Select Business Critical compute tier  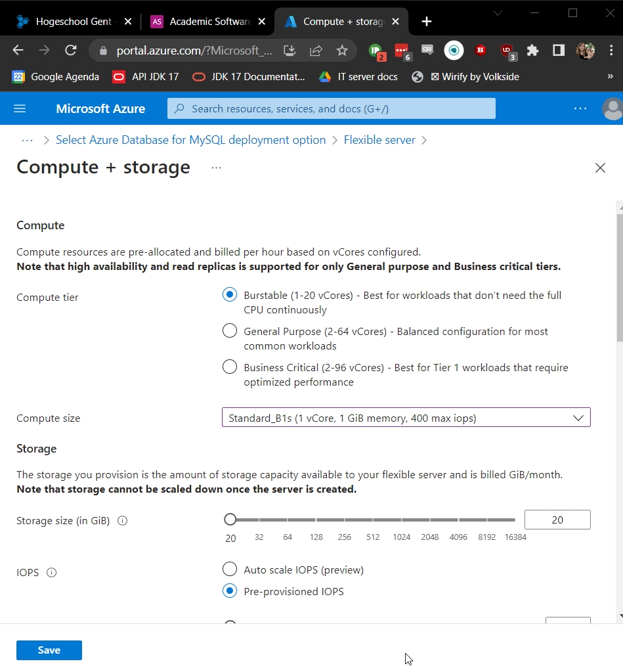coord(230,367)
